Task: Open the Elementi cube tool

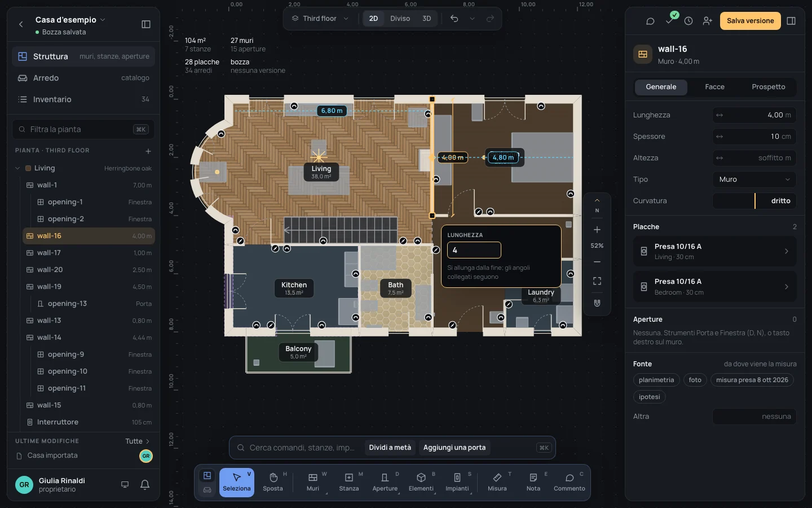Action: [421, 483]
